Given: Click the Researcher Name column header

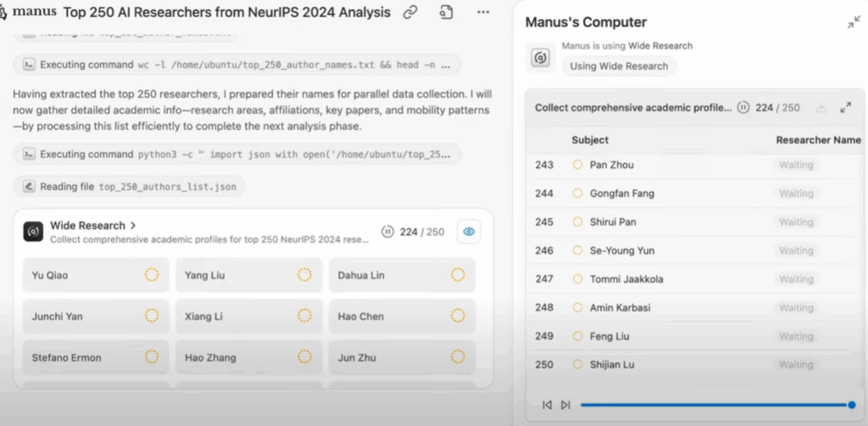Looking at the screenshot, I should [818, 140].
